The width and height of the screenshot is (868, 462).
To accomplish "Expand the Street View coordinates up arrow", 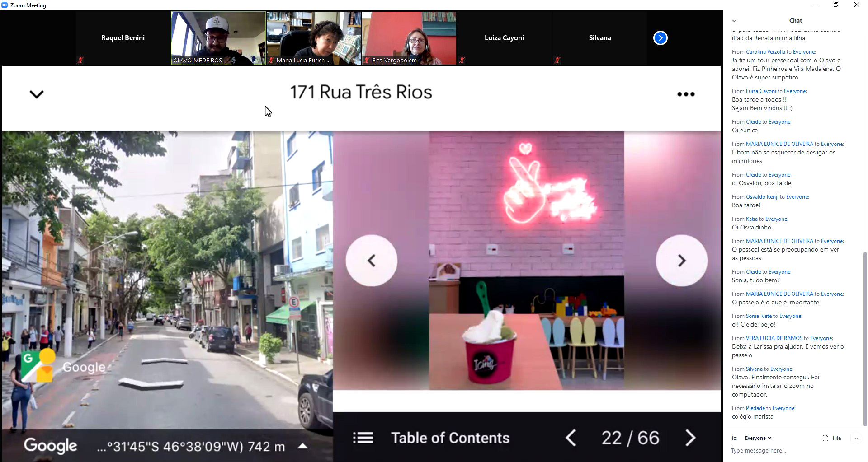I will tap(302, 446).
